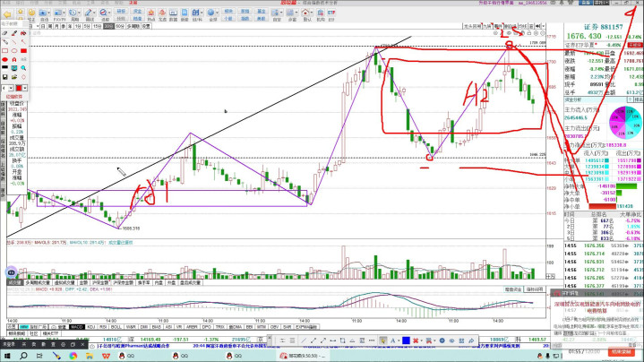Viewport: 644px width, 362px height.
Task: Select the hollow rectangle shape tool
Action: [5, 50]
